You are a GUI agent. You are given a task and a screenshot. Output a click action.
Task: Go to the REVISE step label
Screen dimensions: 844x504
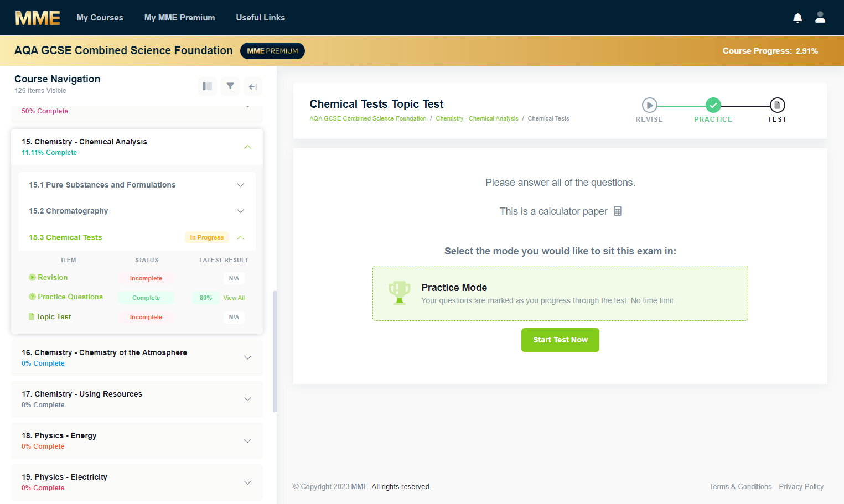point(649,119)
